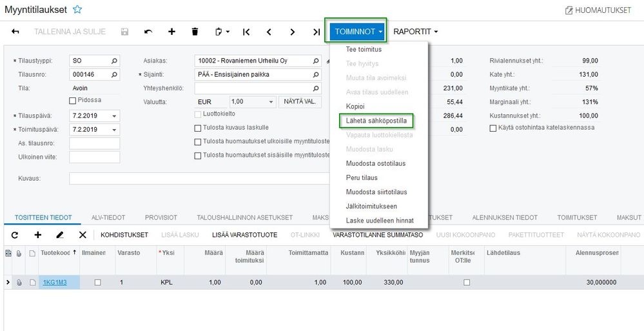This screenshot has height=331, width=644.
Task: Enable Tulosta kuvaus laskulle
Action: (197, 128)
